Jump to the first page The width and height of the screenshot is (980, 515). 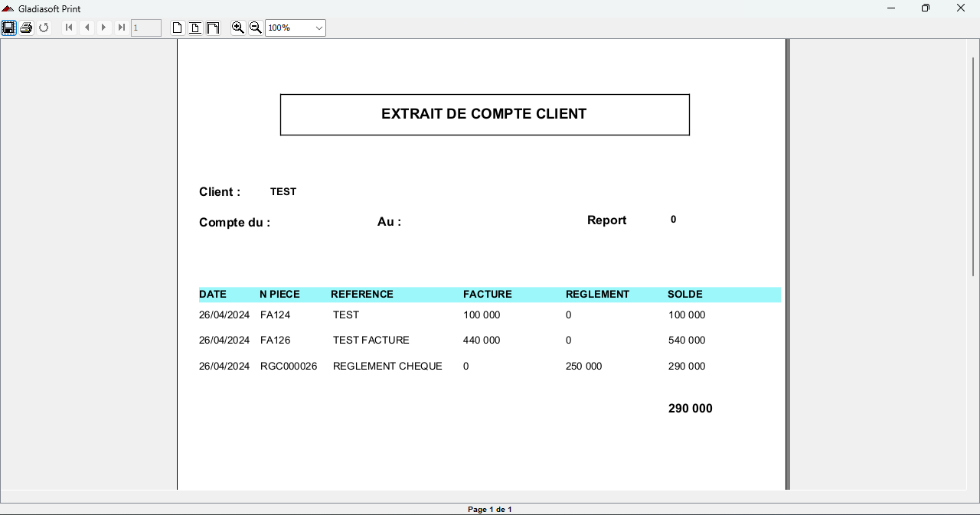[69, 28]
